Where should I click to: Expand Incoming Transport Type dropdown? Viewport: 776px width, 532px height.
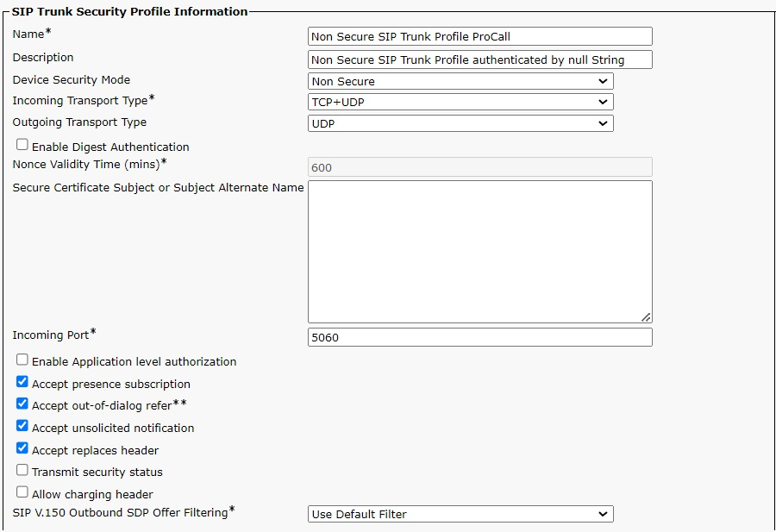tap(460, 102)
